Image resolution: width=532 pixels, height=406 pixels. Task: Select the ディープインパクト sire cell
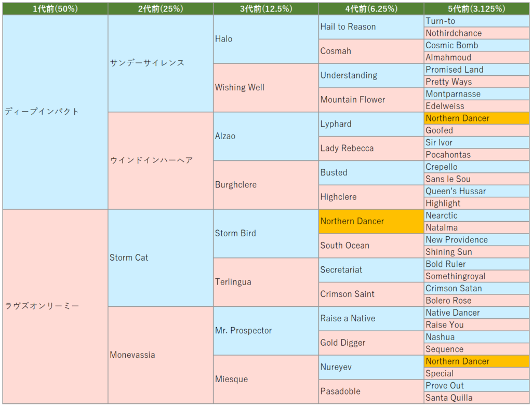pyautogui.click(x=55, y=112)
